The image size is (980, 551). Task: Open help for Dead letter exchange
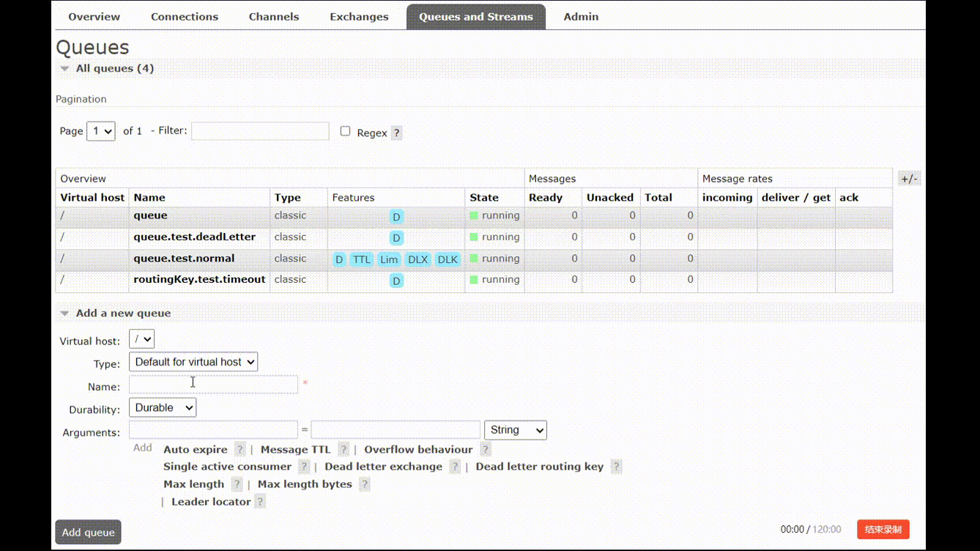click(455, 467)
